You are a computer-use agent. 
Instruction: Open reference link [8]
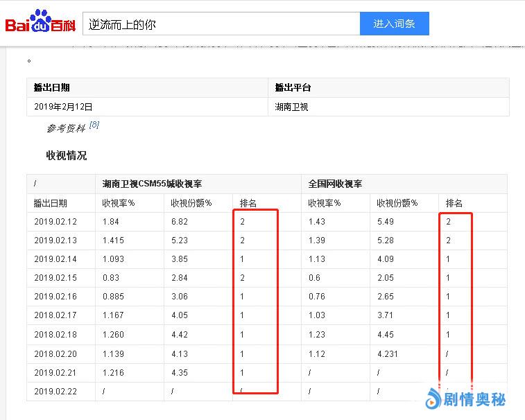94,125
